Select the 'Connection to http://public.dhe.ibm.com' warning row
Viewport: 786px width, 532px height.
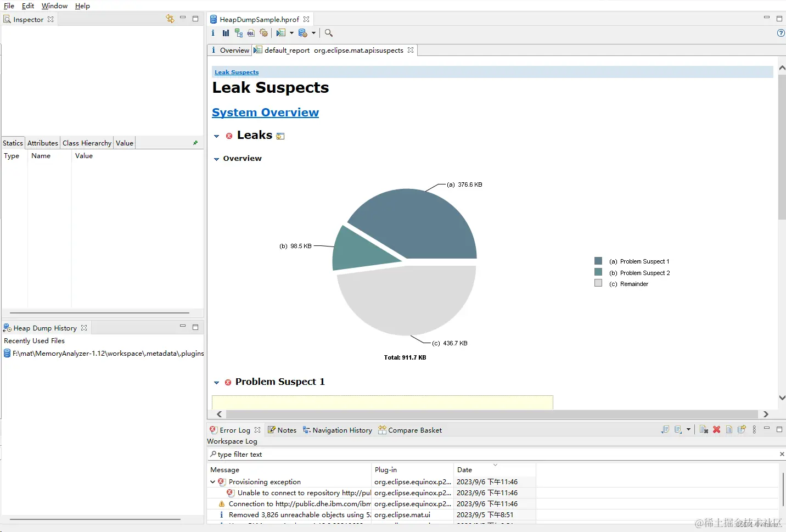tap(372, 504)
